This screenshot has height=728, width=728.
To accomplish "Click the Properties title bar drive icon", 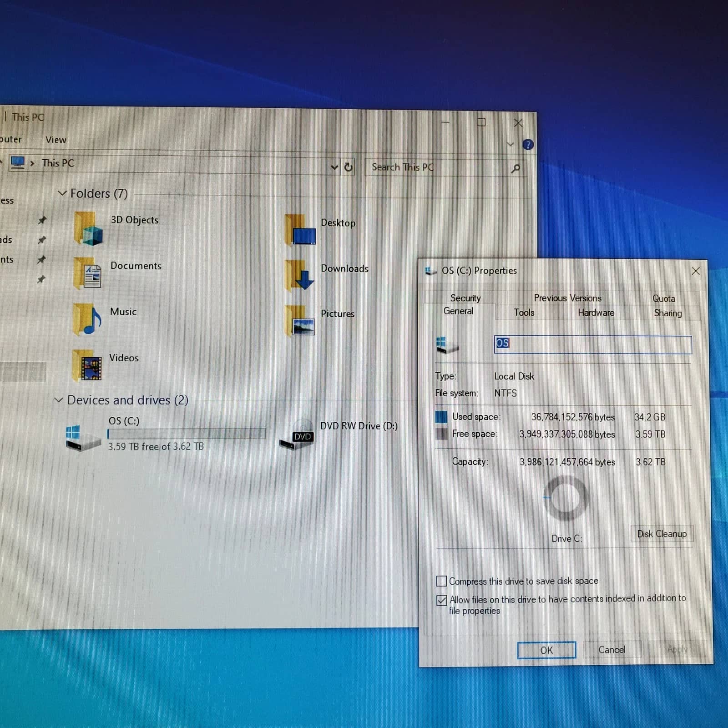I will [430, 271].
